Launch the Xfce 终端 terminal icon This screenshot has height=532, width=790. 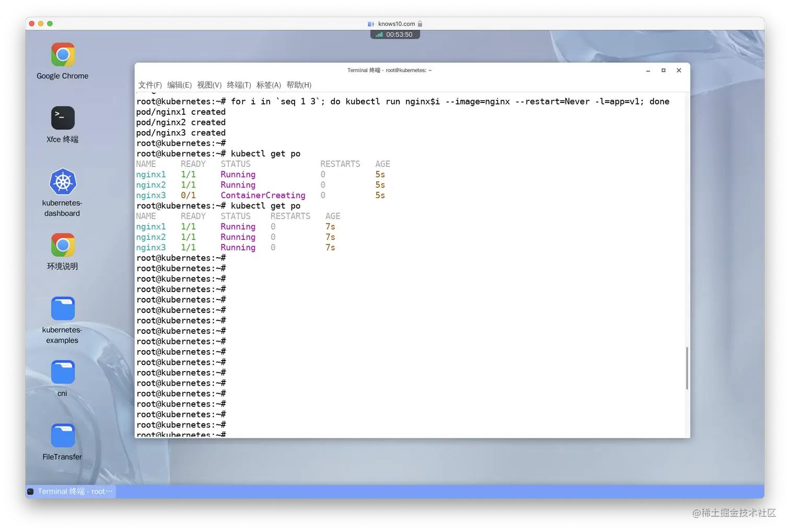tap(63, 118)
